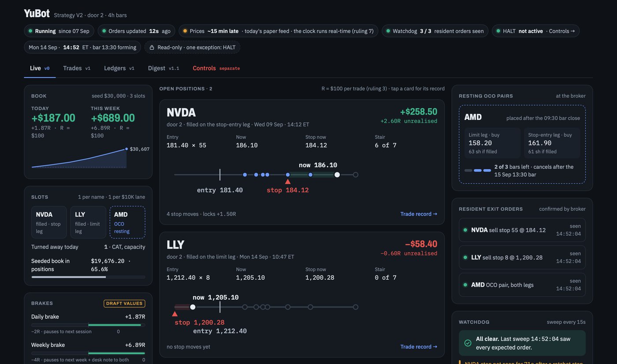This screenshot has height=364, width=617.
Task: Click the AMD bars-left segment indicator
Action: (x=478, y=171)
